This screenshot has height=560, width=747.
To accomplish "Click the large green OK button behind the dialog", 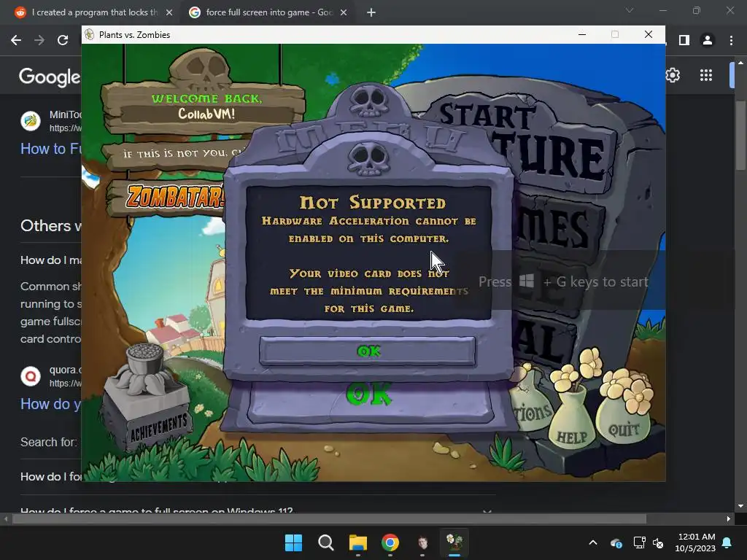I will point(370,395).
